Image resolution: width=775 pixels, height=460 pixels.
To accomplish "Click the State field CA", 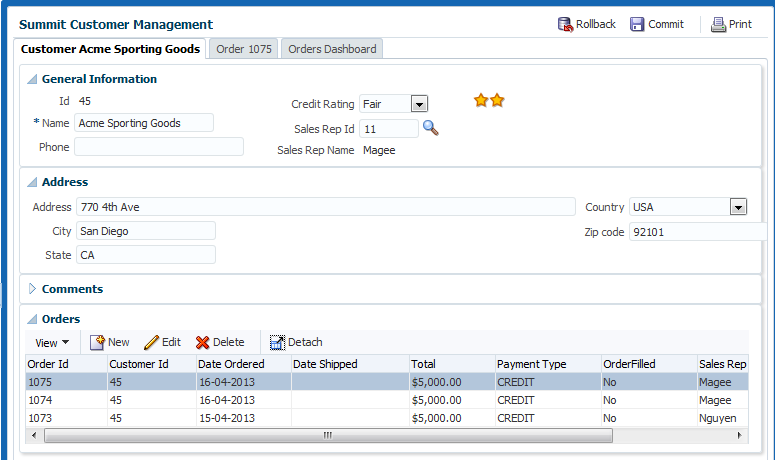I will [146, 255].
